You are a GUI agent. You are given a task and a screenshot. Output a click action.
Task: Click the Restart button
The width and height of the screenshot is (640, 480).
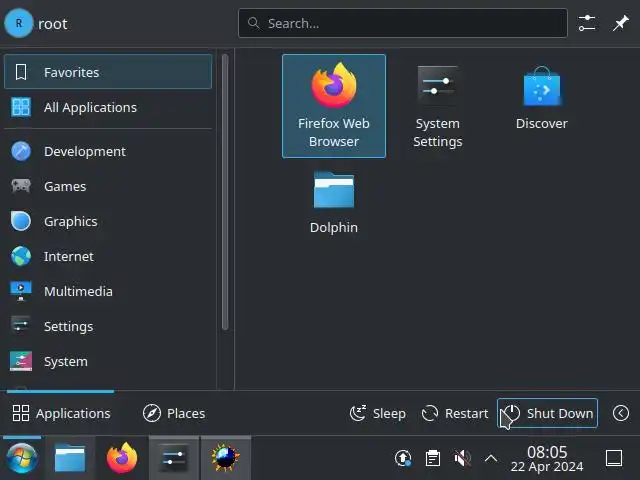coord(455,413)
